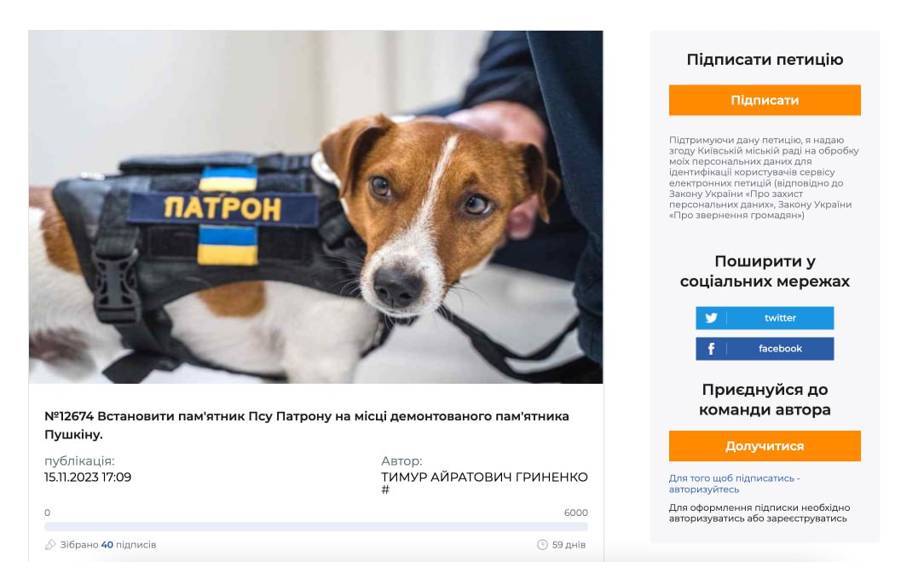Click the Долучитися button
Screen dimensions: 924x562
pos(765,446)
